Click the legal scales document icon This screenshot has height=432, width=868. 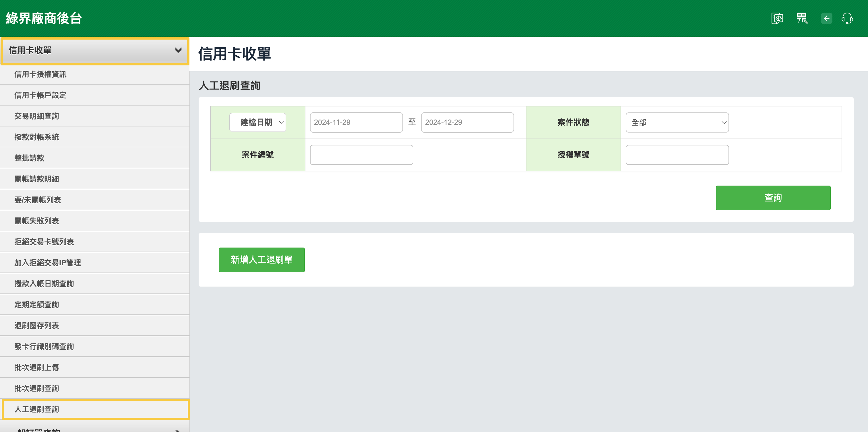tap(777, 18)
